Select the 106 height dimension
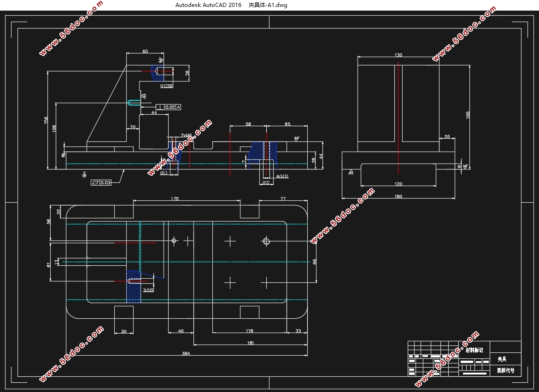This screenshot has width=539, height=392. (x=54, y=129)
